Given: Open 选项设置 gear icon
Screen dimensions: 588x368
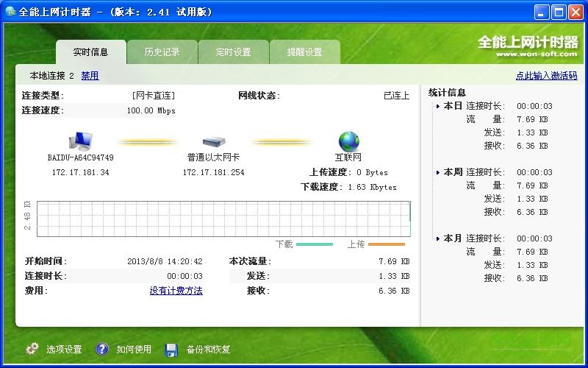Looking at the screenshot, I should pyautogui.click(x=32, y=349).
